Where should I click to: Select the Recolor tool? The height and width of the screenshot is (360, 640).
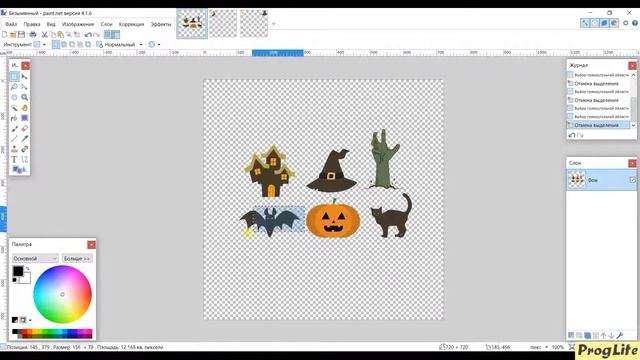(24, 149)
